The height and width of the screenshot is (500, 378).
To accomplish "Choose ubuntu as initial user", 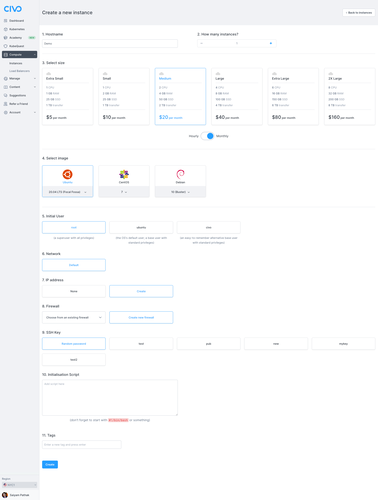I will pos(141,227).
